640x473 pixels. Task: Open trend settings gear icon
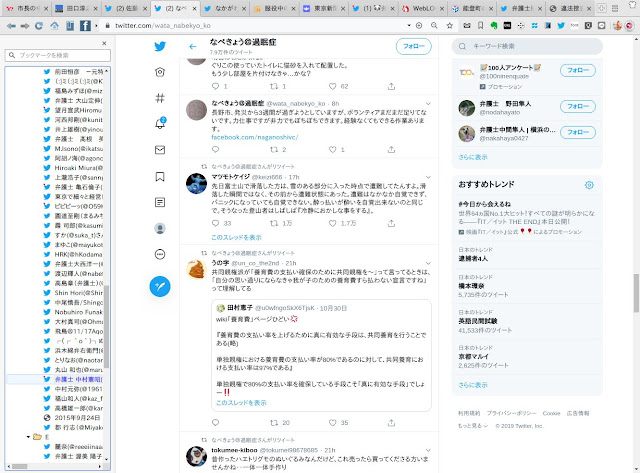point(589,185)
